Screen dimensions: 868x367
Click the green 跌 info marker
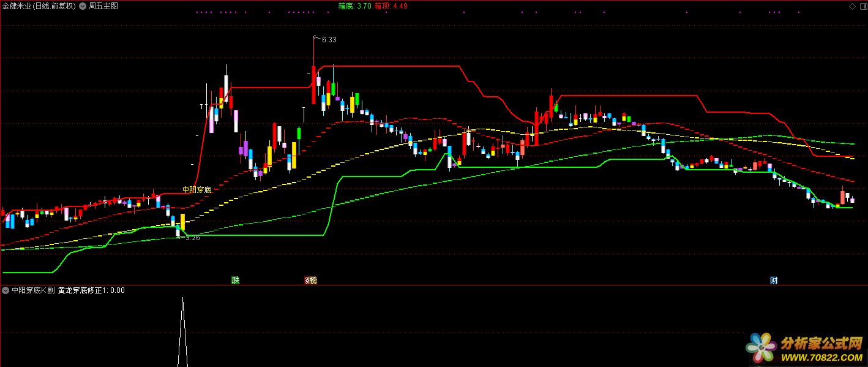236,281
